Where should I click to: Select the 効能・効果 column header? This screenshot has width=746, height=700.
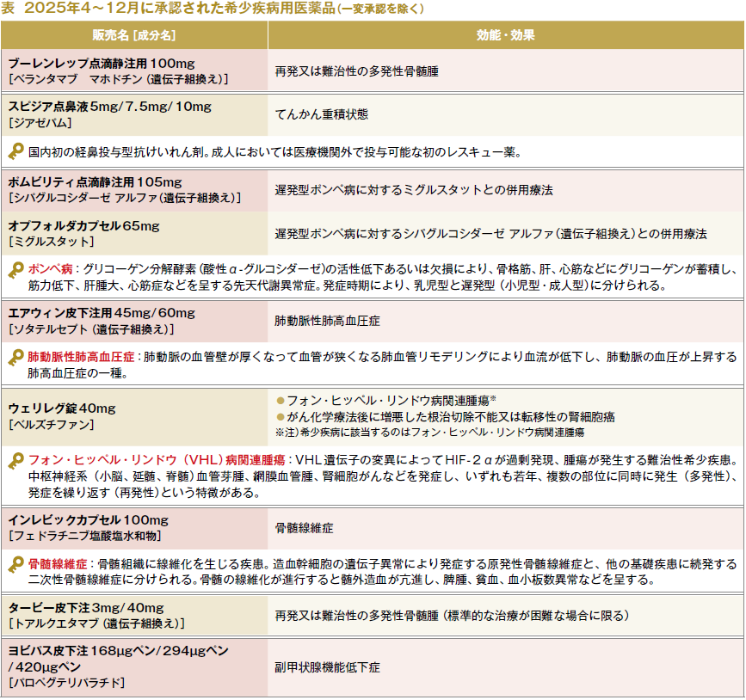[x=505, y=35]
